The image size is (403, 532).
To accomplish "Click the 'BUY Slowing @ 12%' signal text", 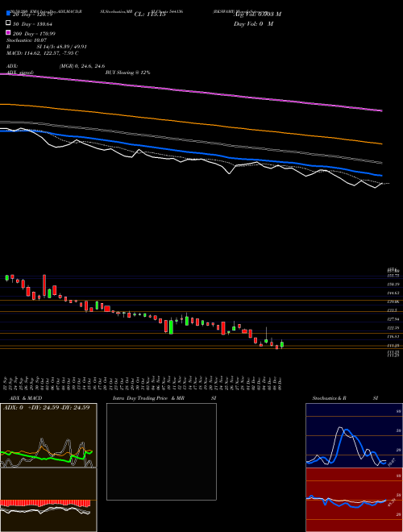I will pos(127,73).
